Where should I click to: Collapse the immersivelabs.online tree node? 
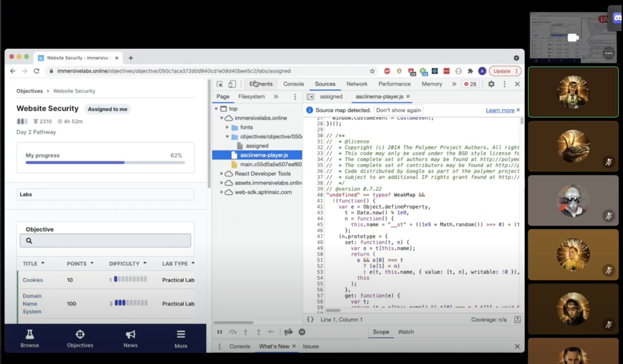[x=222, y=118]
